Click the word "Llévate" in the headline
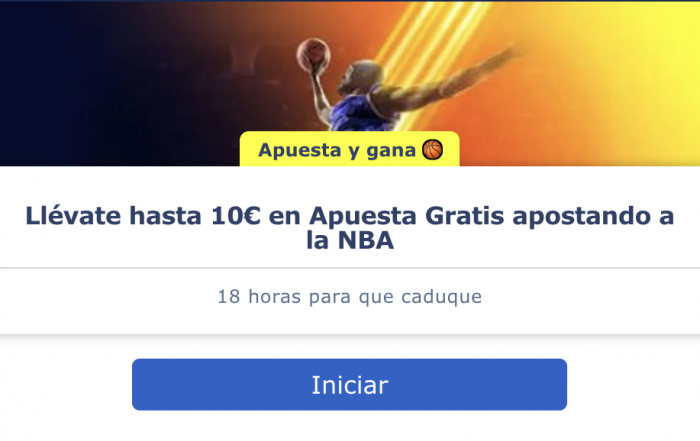Viewport: 700px width, 441px height. pos(73,216)
